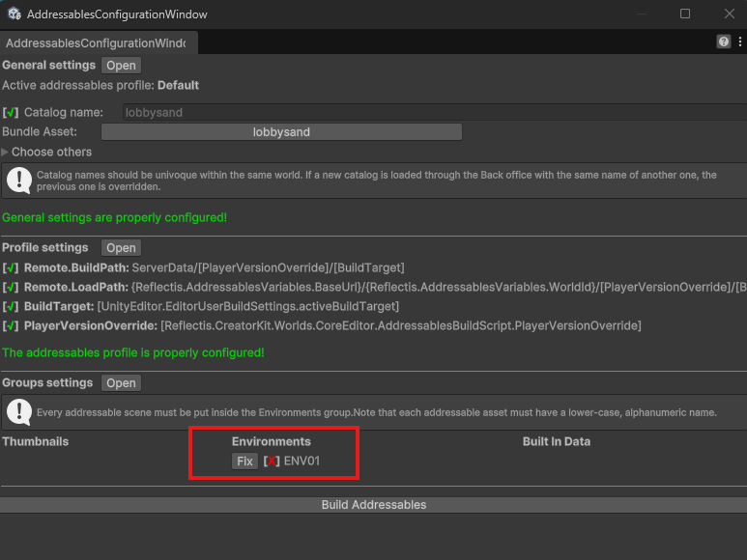Click the Build Addressables button
The width and height of the screenshot is (747, 560).
coord(373,505)
